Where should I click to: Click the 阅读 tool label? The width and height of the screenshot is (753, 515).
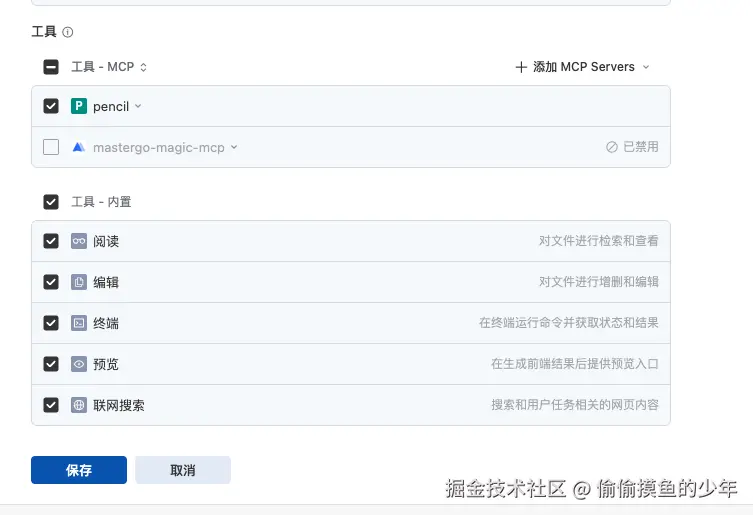pyautogui.click(x=106, y=241)
